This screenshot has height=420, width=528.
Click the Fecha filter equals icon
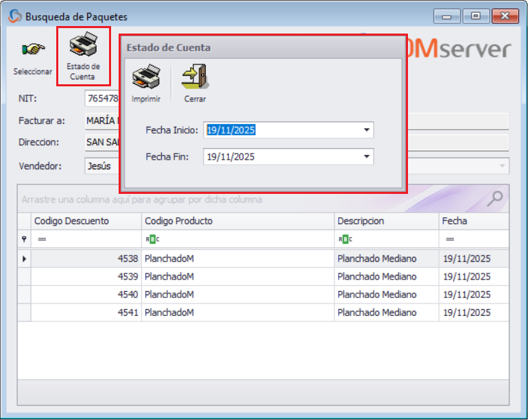point(451,239)
